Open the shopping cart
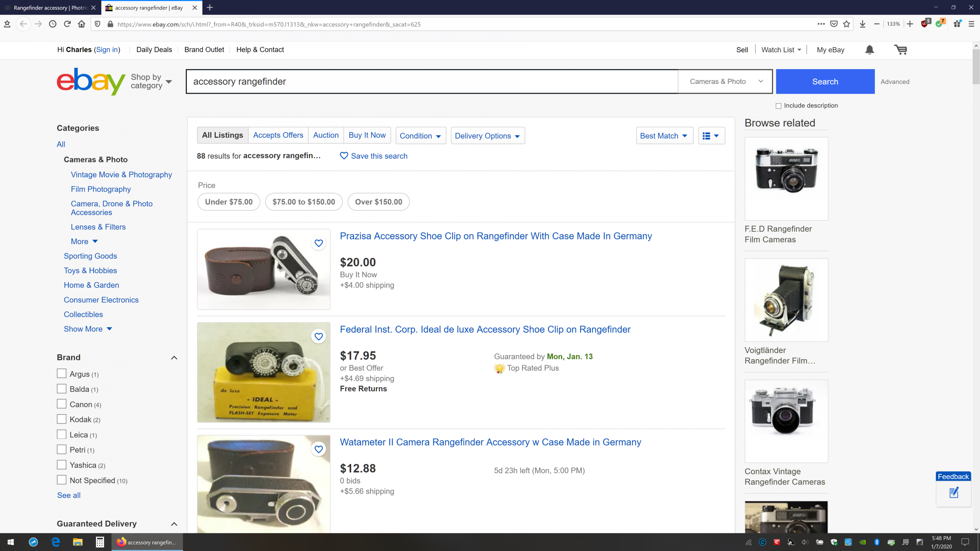This screenshot has width=980, height=551. tap(901, 50)
